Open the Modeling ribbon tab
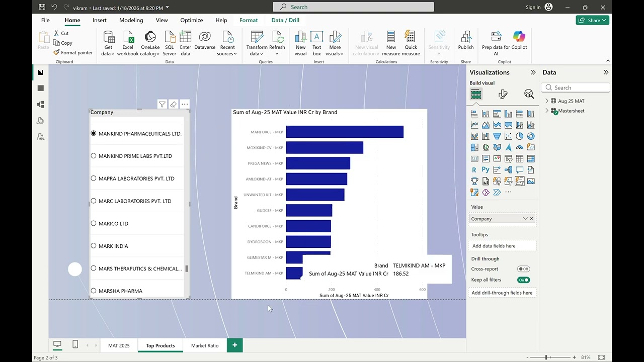 coord(131,20)
